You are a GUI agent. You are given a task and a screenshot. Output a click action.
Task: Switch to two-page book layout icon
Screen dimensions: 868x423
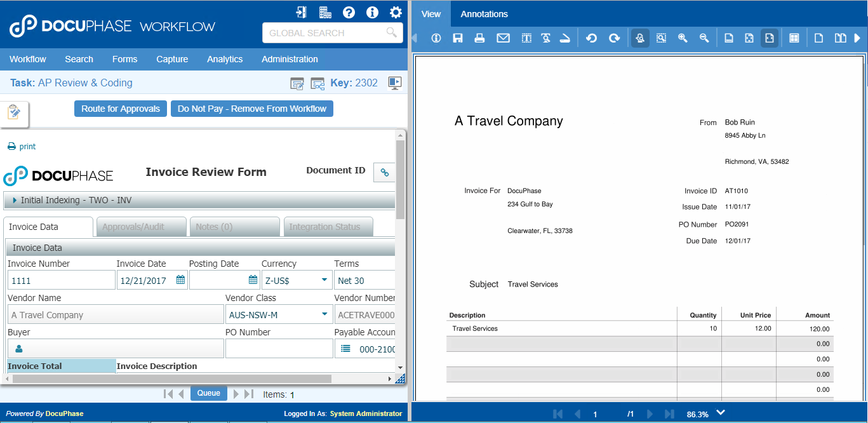[840, 38]
